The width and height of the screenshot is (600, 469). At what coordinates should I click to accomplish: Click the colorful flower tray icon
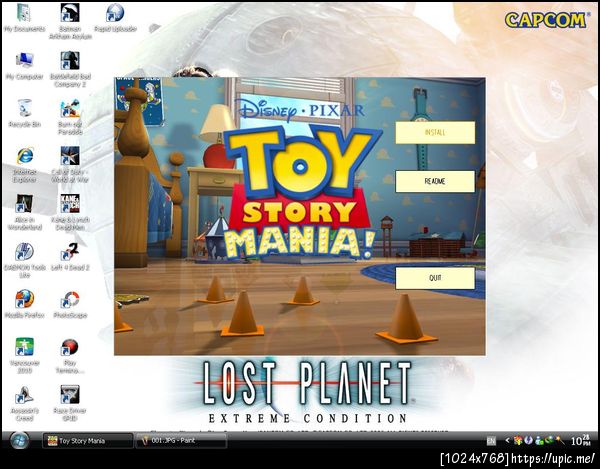point(518,441)
